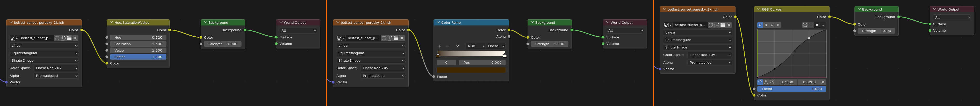
Task: Open Premultiplied dropdown on texture feeding Hue/Saturation/Value
Action: pyautogui.click(x=56, y=76)
